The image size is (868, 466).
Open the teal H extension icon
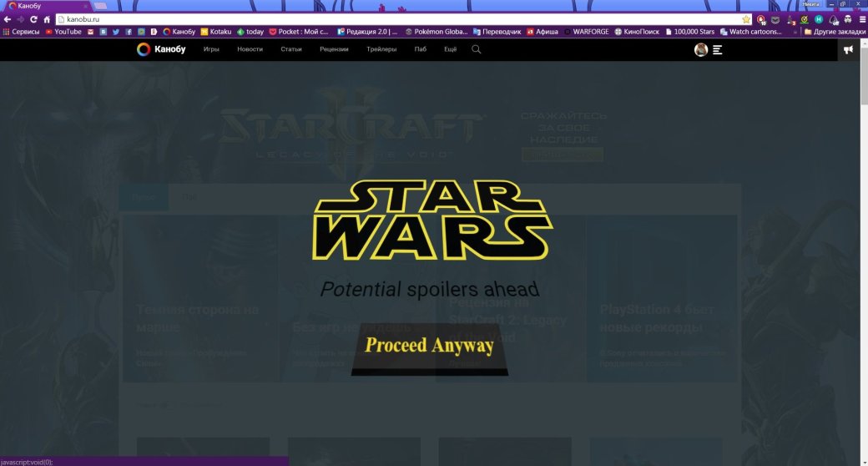[x=819, y=19]
